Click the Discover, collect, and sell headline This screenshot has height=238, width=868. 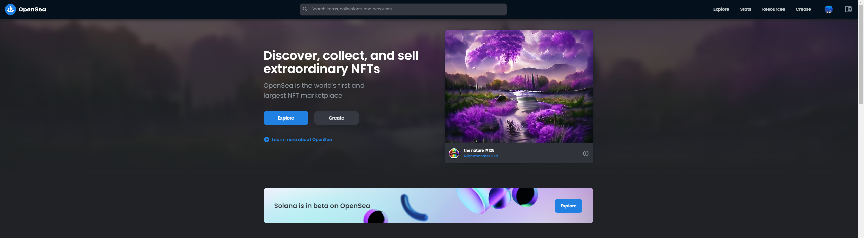[x=341, y=62]
